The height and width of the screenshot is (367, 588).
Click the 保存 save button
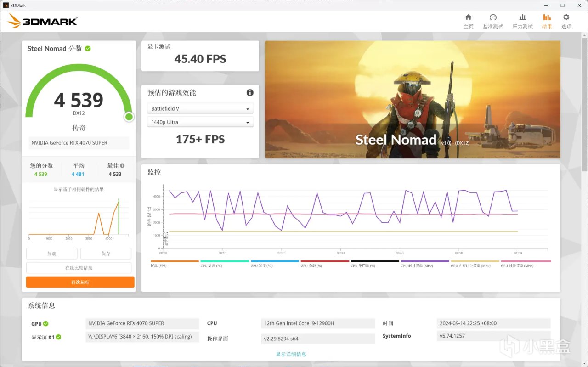click(x=106, y=254)
